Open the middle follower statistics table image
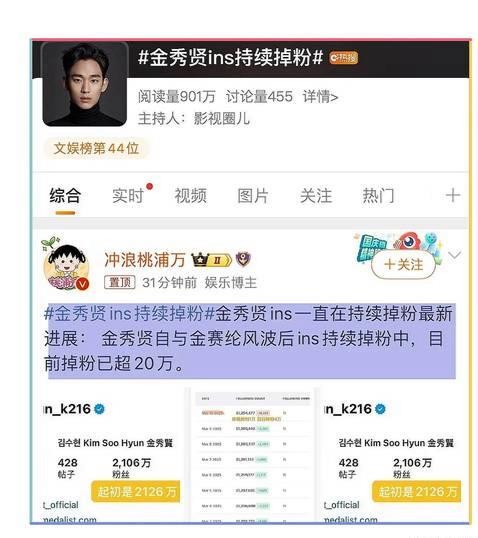 pos(253,456)
